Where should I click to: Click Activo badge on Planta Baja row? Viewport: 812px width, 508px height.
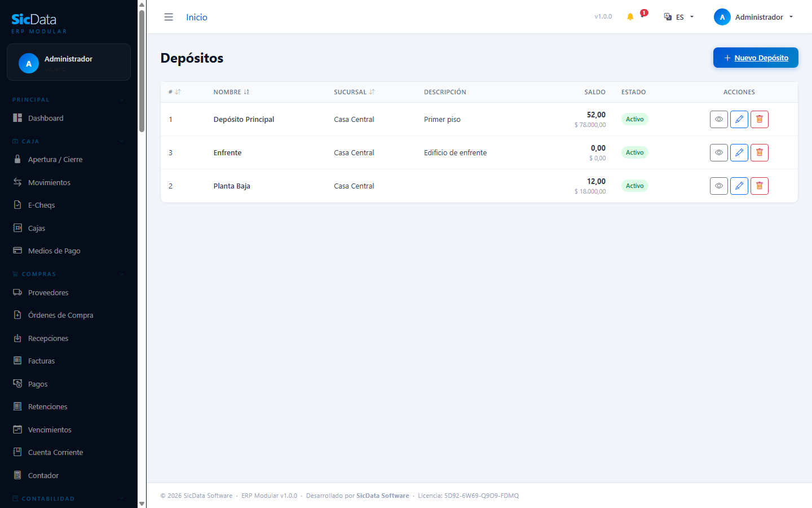pyautogui.click(x=635, y=186)
